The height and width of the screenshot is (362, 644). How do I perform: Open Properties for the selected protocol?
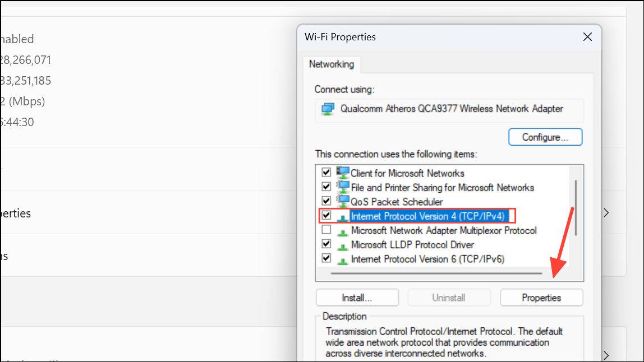click(541, 298)
